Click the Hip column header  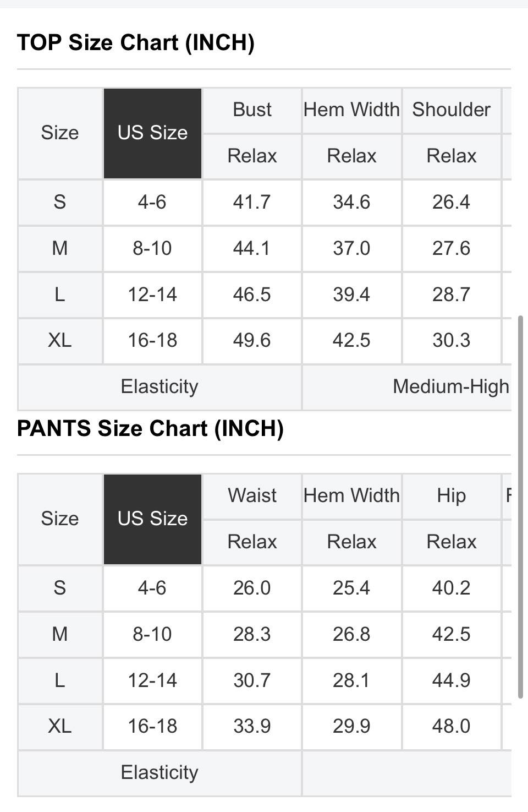point(452,496)
